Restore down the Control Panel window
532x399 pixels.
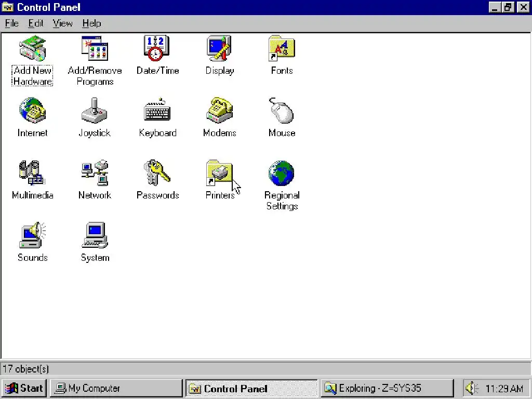508,7
